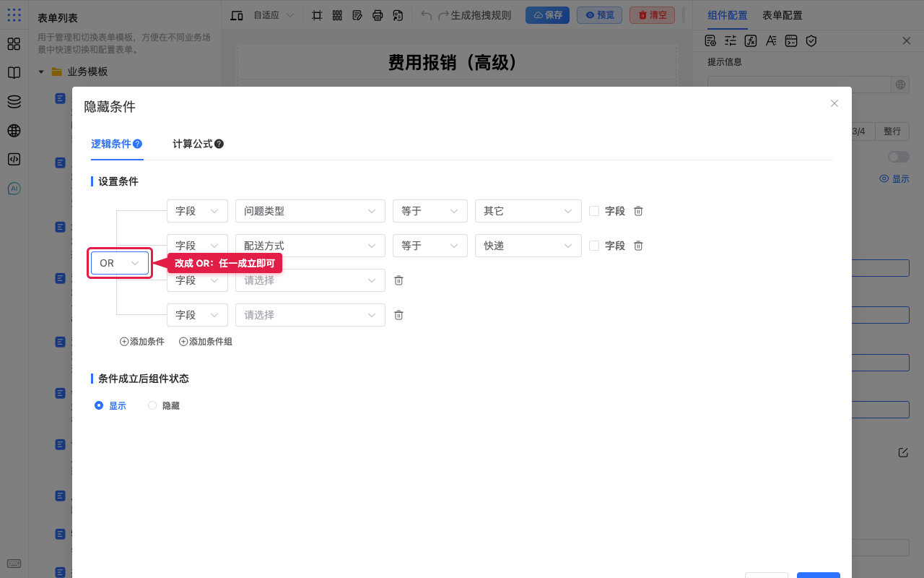The image size is (924, 578).
Task: Switch to 组件配置 tab in right panel
Action: tap(728, 15)
